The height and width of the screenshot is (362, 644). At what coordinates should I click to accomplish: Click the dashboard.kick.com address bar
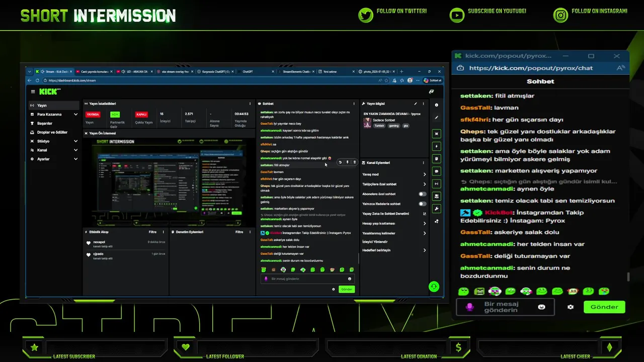click(x=216, y=80)
